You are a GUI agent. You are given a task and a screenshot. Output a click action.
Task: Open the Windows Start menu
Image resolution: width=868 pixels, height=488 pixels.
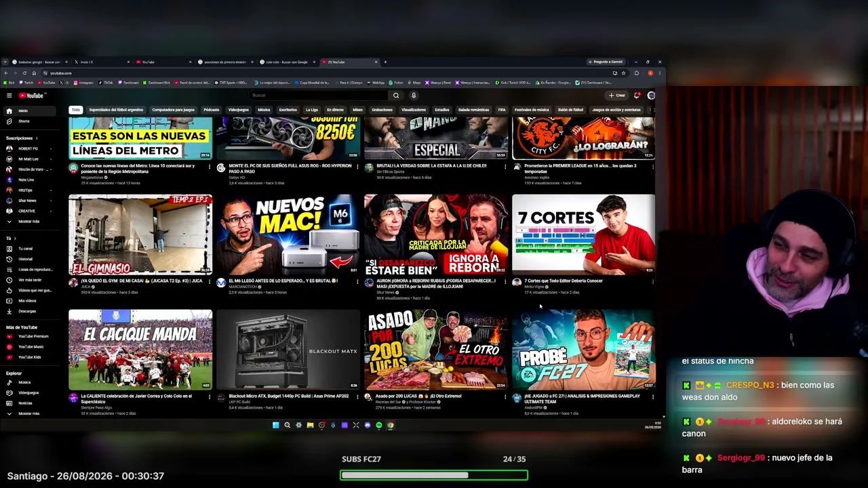(275, 426)
